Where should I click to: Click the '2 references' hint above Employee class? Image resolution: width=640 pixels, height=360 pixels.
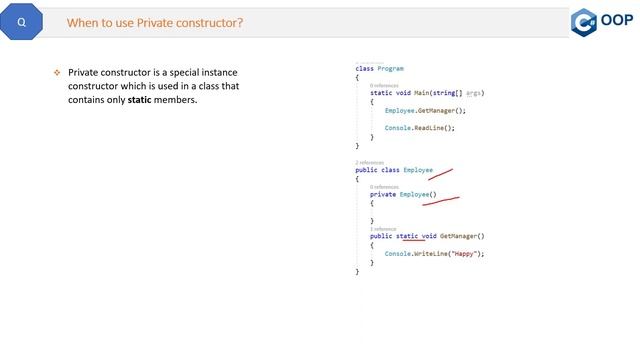click(x=369, y=162)
